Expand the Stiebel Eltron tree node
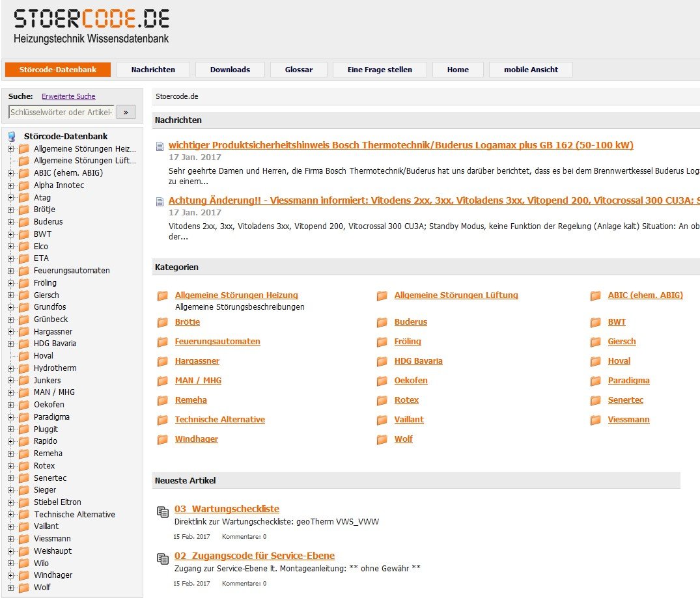 pyautogui.click(x=10, y=502)
